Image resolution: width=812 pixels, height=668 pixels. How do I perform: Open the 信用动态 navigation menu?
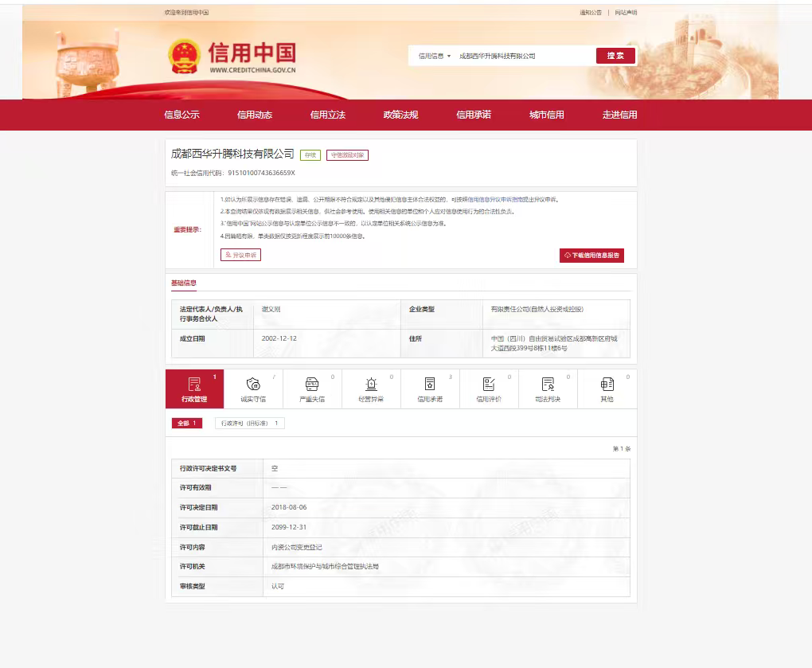(x=255, y=115)
